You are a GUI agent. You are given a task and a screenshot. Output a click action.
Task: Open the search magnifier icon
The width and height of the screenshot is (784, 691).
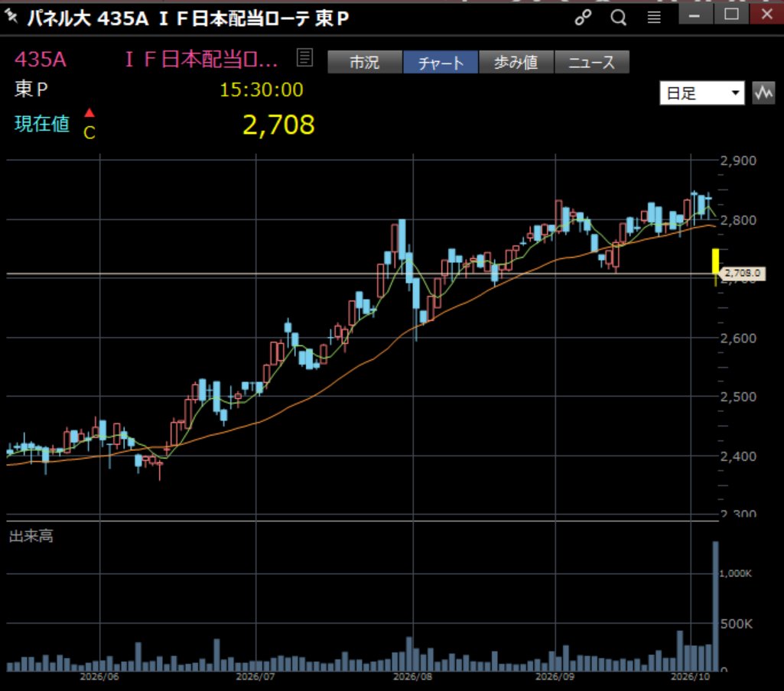pyautogui.click(x=619, y=18)
